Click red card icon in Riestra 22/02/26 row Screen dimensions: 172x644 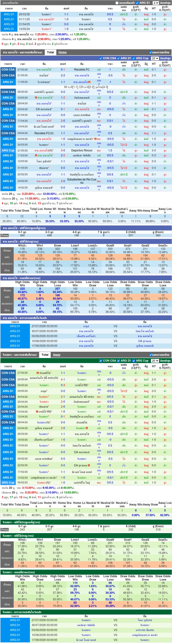pos(89,465)
